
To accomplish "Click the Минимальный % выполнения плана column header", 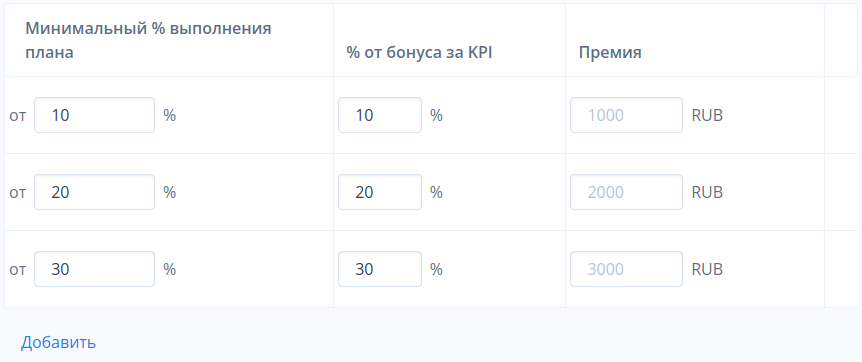I will tap(148, 40).
